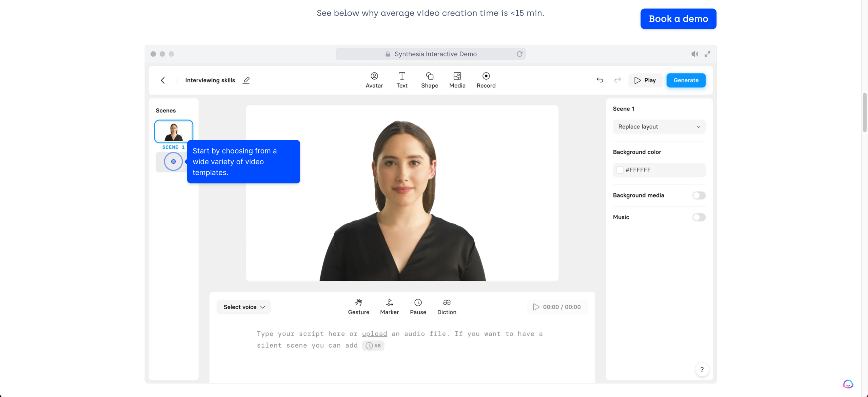
Task: Insert a Gesture into the script
Action: (358, 306)
